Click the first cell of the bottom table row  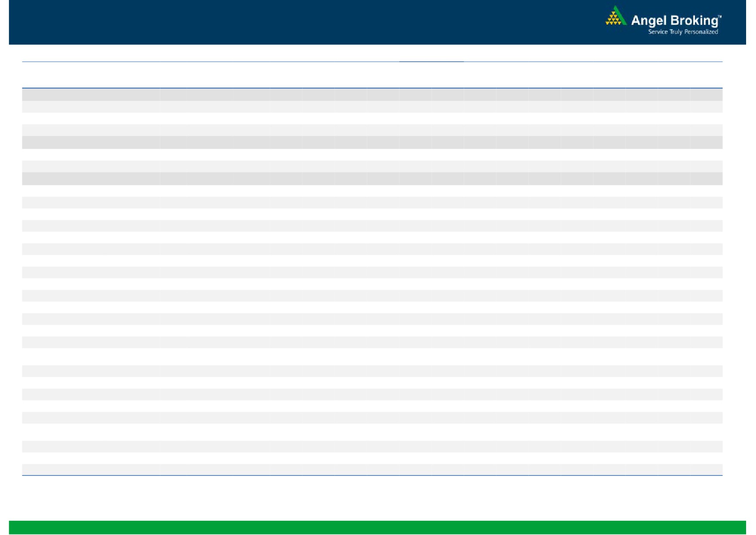pyautogui.click(x=91, y=469)
